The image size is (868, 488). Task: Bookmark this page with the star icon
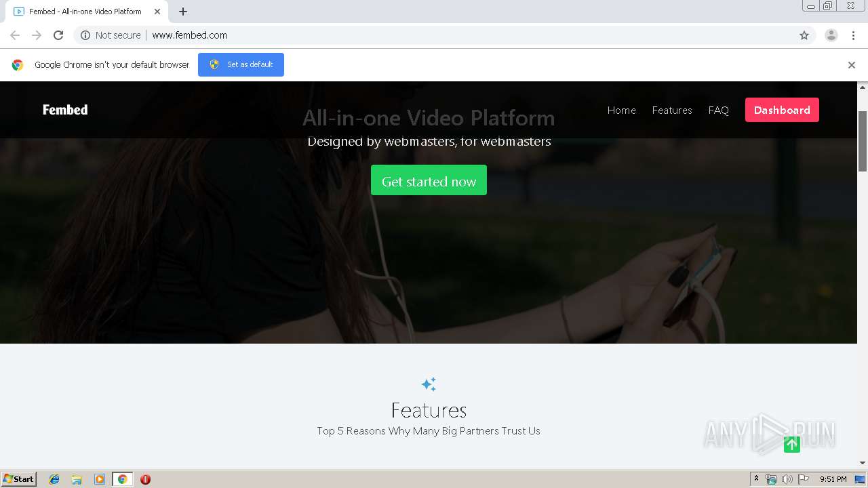coord(804,35)
